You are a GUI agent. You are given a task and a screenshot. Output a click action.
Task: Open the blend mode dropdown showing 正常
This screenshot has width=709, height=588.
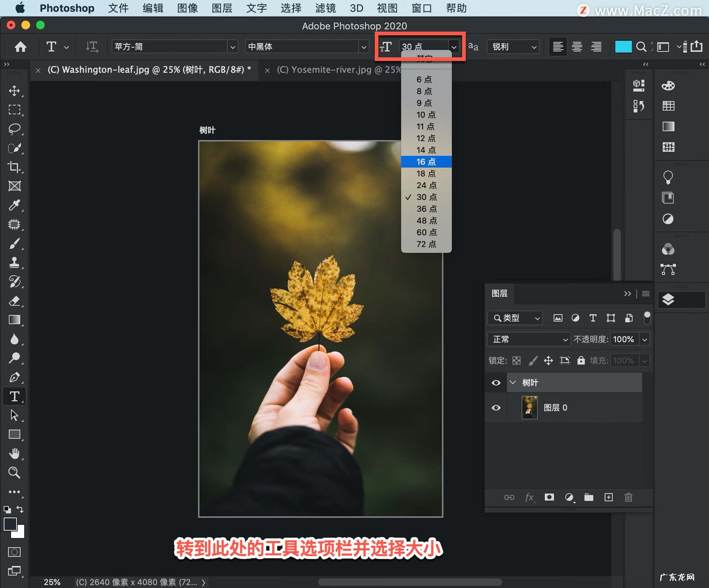[x=528, y=339]
